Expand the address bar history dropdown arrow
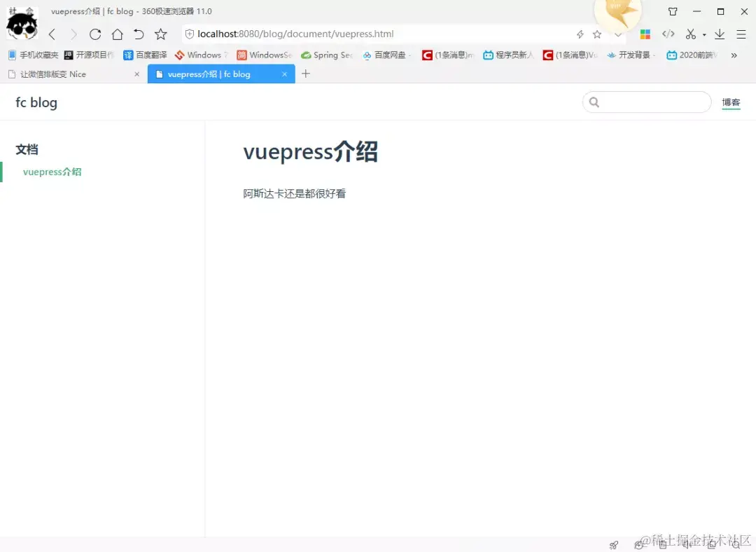This screenshot has width=756, height=552. pos(617,34)
